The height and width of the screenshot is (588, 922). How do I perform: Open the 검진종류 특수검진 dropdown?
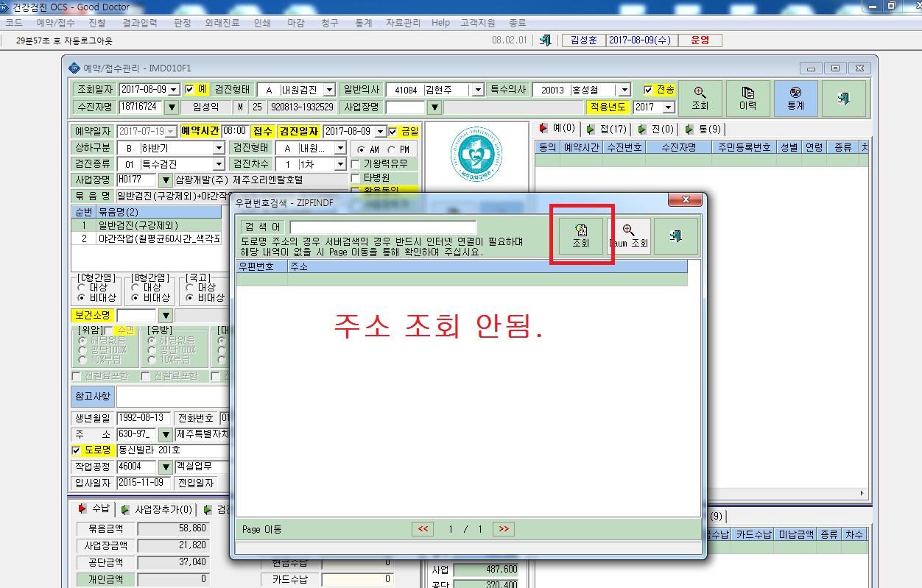(219, 164)
